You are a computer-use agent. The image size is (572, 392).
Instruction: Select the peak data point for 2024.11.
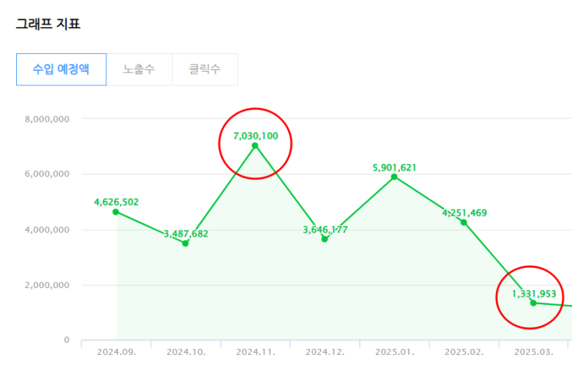(255, 146)
